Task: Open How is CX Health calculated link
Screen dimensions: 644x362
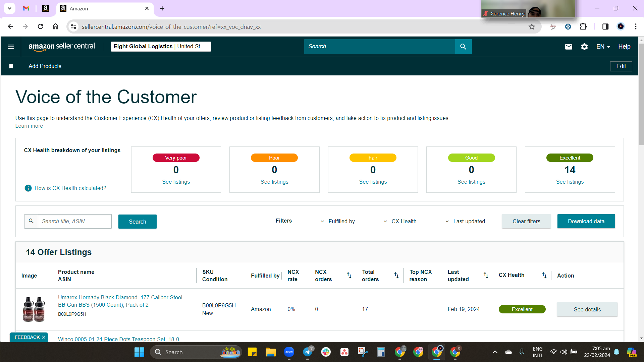Action: [70, 188]
